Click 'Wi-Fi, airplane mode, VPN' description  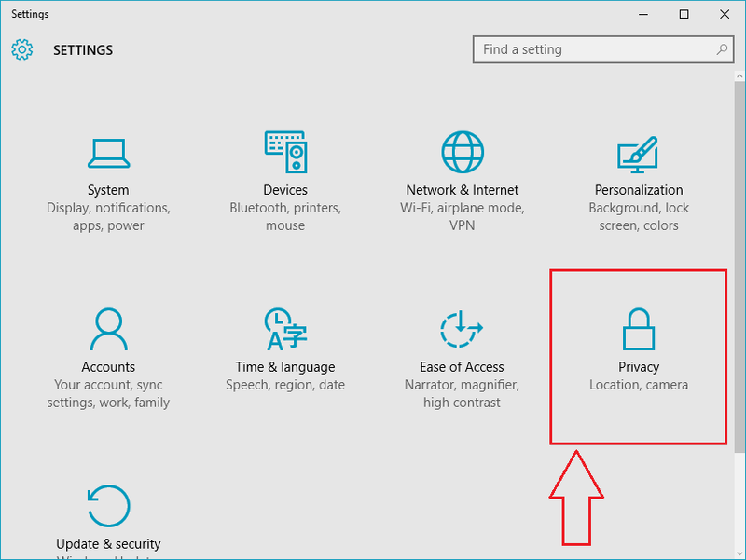click(x=463, y=217)
